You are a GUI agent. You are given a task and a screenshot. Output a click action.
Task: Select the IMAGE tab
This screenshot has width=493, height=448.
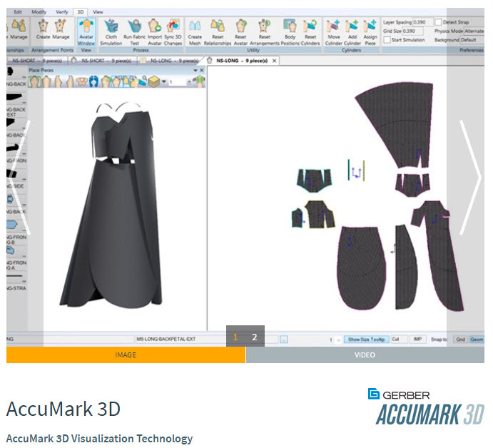pos(126,355)
